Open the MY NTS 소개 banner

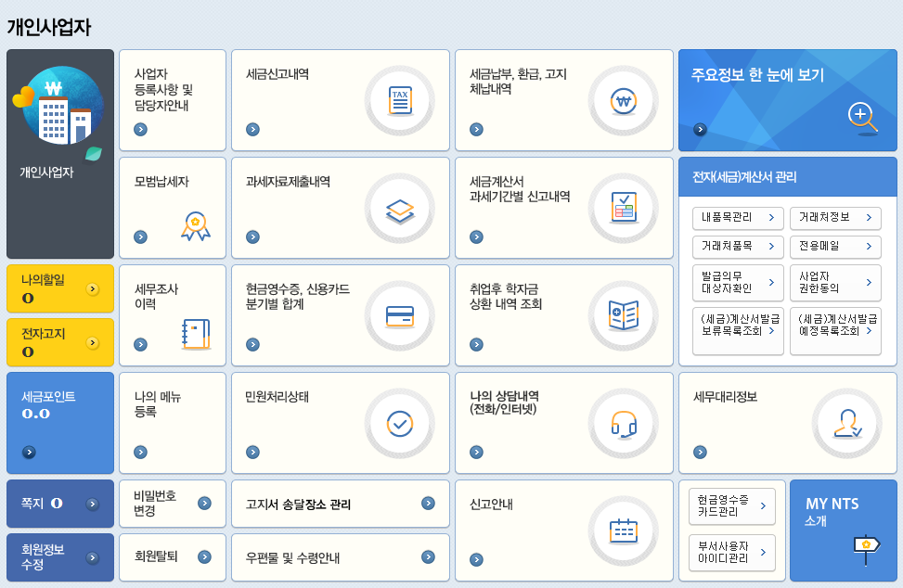click(843, 530)
